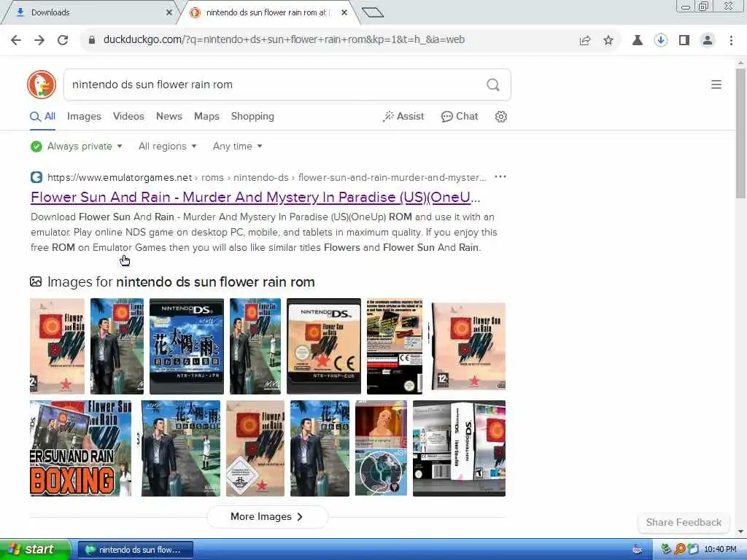
Task: Click the taskbar clock 10:40 PM
Action: tap(720, 550)
